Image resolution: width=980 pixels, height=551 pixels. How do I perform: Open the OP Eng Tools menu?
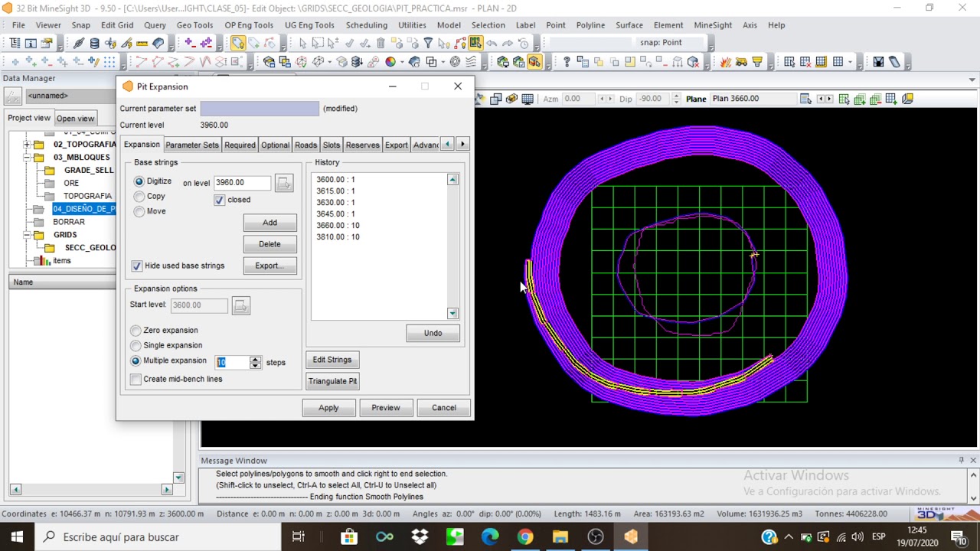(x=249, y=25)
